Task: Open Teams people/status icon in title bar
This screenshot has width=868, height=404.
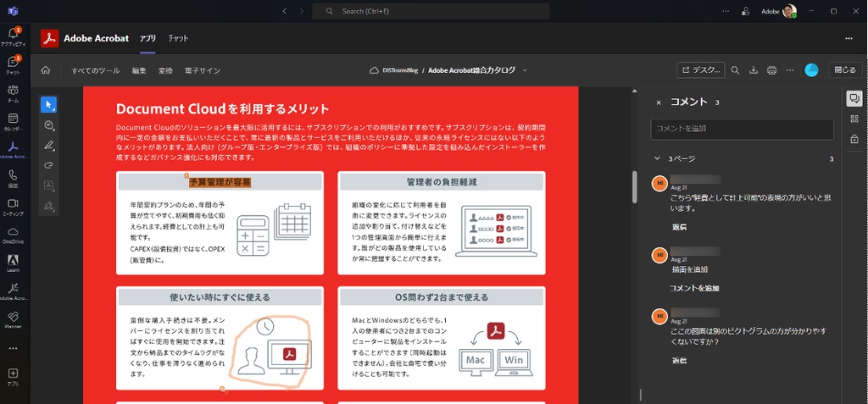Action: pyautogui.click(x=746, y=11)
